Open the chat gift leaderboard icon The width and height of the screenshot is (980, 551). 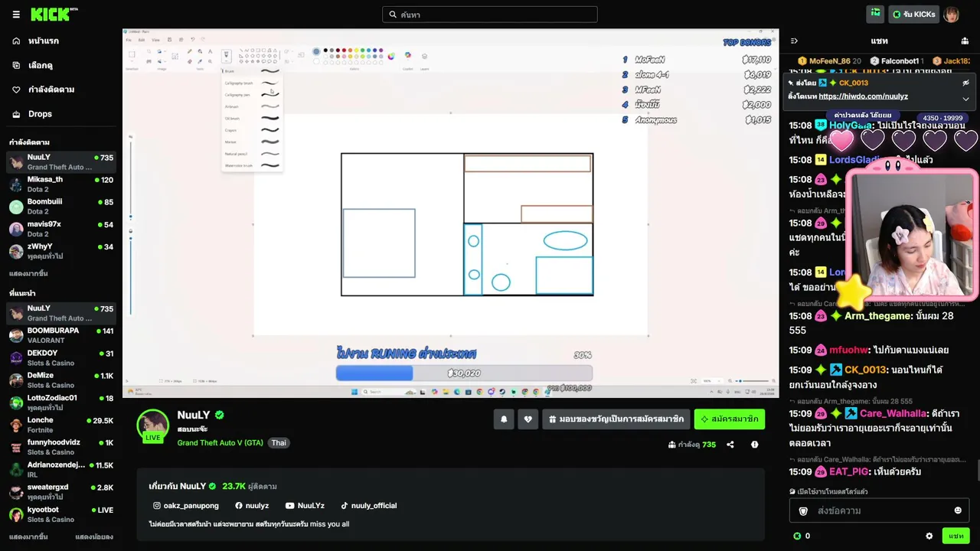[965, 41]
